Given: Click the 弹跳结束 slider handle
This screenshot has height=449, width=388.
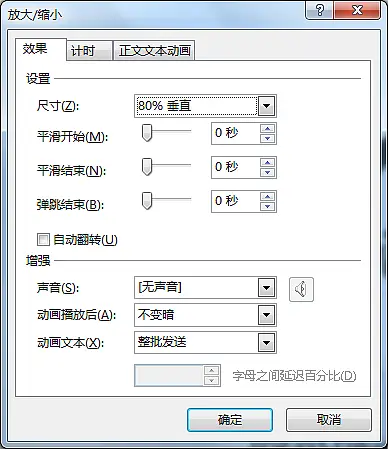Looking at the screenshot, I should click(147, 201).
